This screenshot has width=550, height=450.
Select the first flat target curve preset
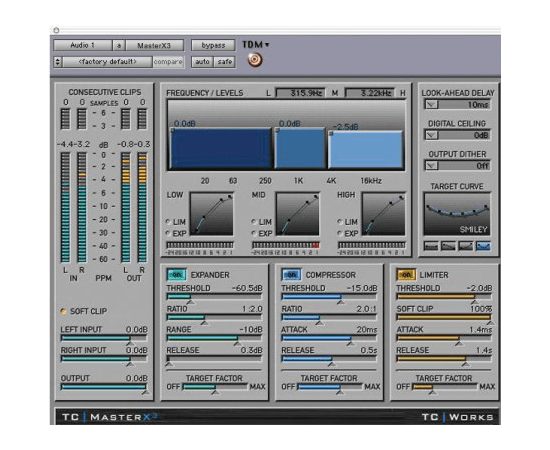tap(431, 246)
